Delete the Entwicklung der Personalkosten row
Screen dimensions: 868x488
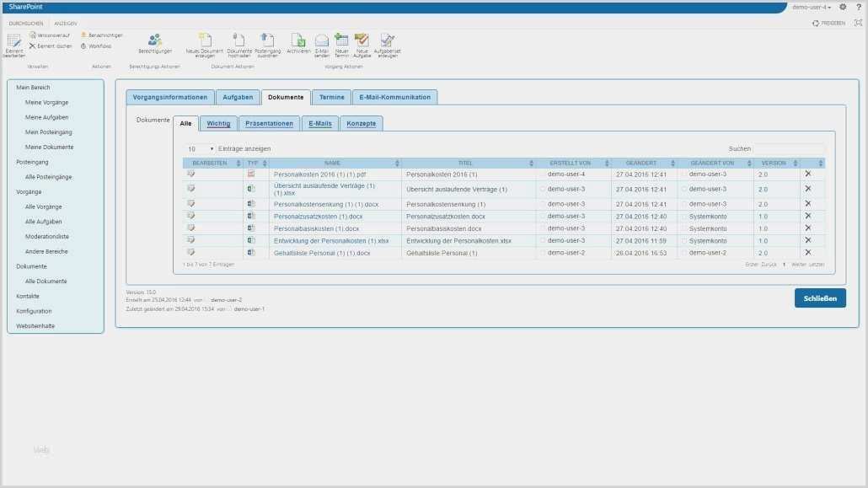pos(807,240)
